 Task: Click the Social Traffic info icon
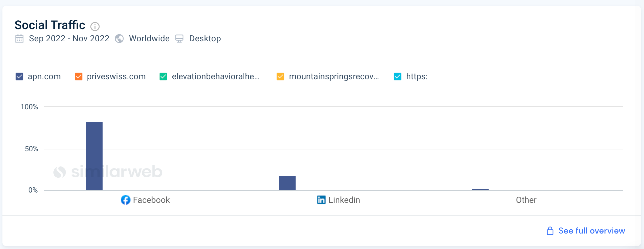coord(95,27)
